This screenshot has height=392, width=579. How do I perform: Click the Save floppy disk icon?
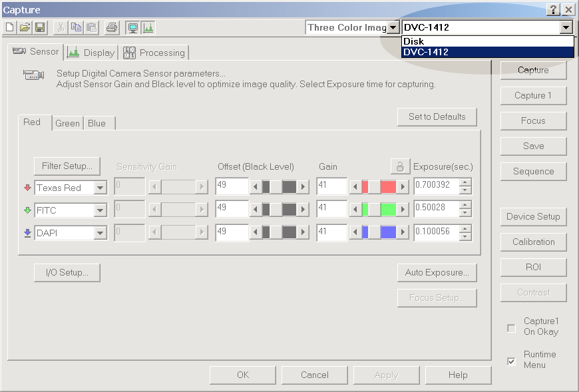(x=40, y=28)
